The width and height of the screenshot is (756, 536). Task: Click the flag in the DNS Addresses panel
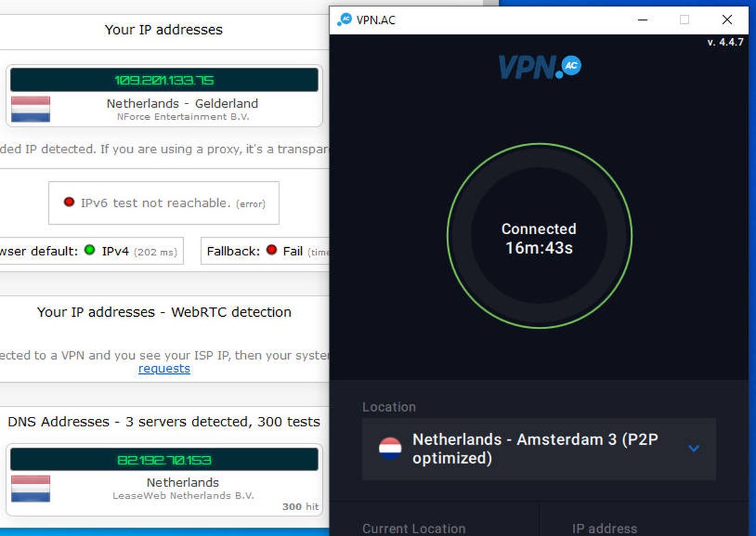32,488
